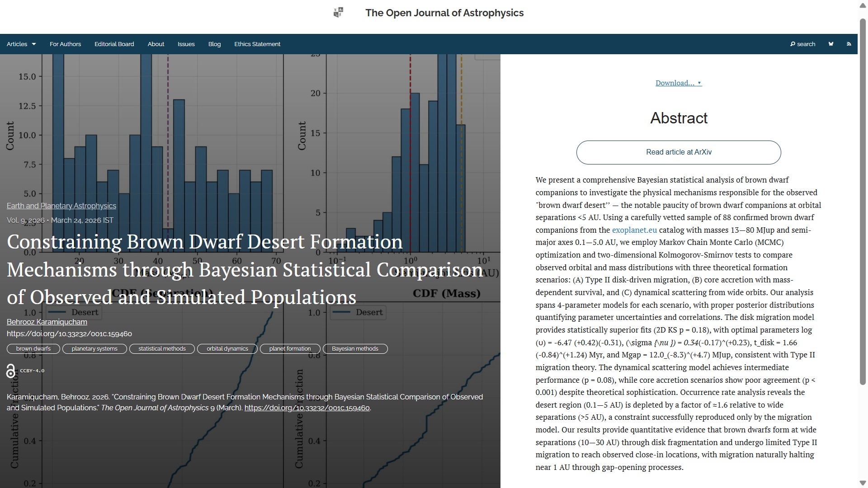Click the Read article at ArXiv button
868x488 pixels.
click(678, 152)
